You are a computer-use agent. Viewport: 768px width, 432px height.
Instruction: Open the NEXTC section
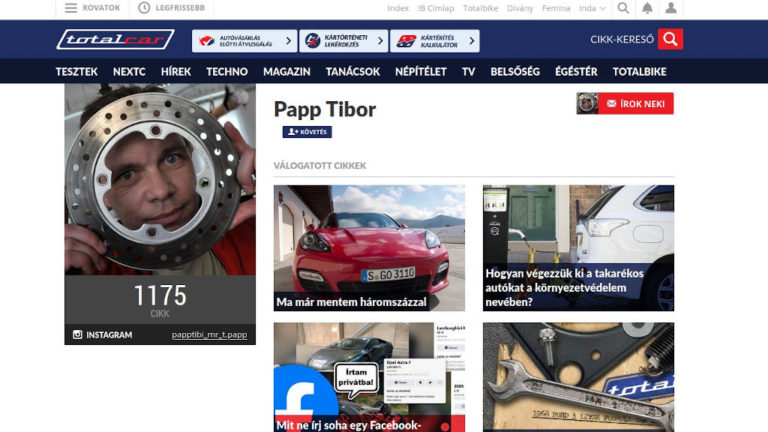point(129,72)
